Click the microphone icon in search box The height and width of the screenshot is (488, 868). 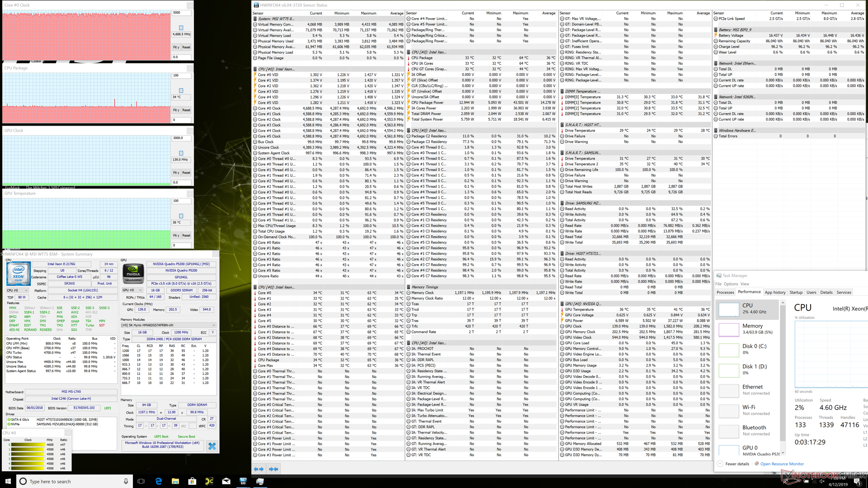[126, 481]
